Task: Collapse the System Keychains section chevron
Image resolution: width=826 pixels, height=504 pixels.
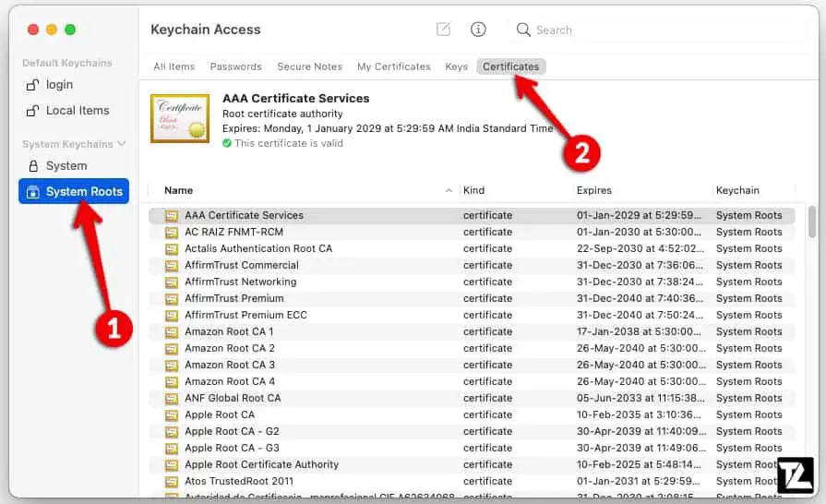Action: click(x=122, y=144)
